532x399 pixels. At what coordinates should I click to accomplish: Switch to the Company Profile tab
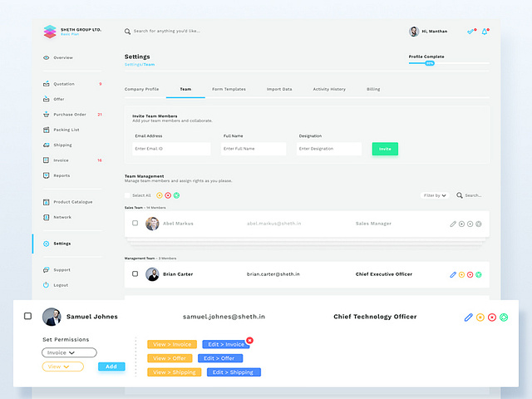click(x=141, y=89)
